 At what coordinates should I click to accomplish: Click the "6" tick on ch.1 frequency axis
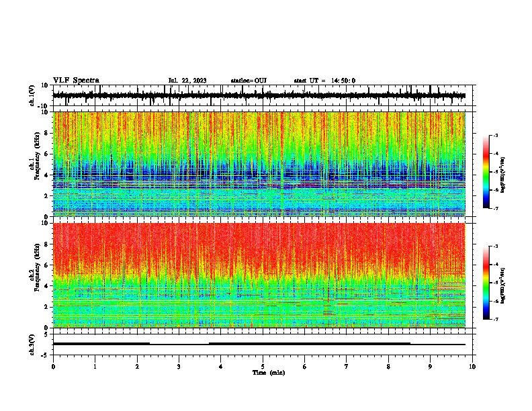pos(46,154)
